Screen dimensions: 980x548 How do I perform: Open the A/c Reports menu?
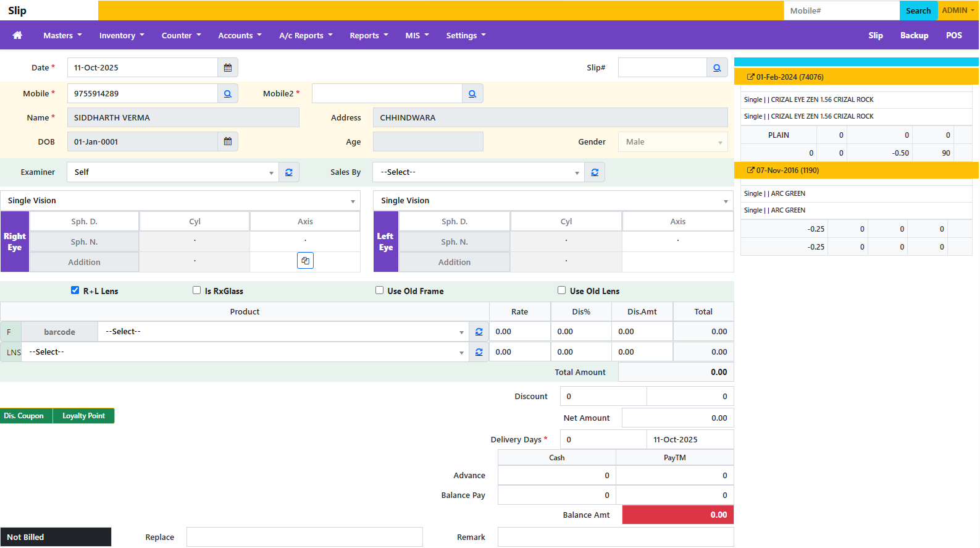pos(306,36)
